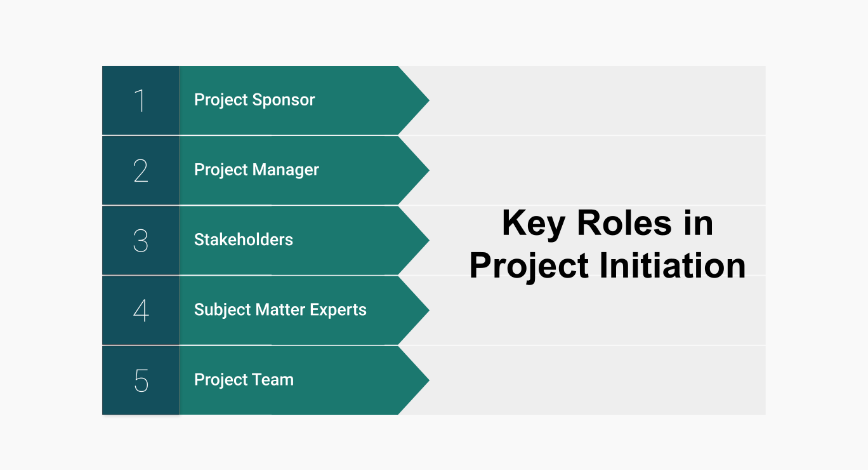Click the arrow point of Stakeholders banner
Viewport: 868px width, 470px height.
click(419, 239)
